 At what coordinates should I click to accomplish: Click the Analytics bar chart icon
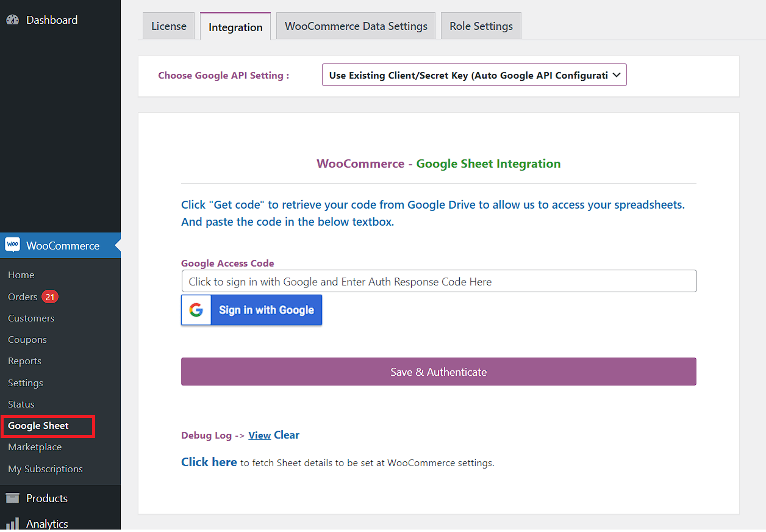13,523
